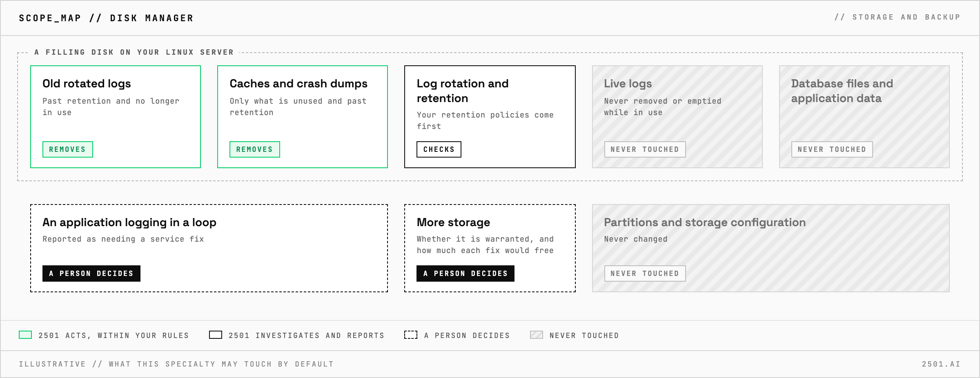Click the 'A PERSON DECIDES' legend label
This screenshot has width=980, height=378.
467,336
